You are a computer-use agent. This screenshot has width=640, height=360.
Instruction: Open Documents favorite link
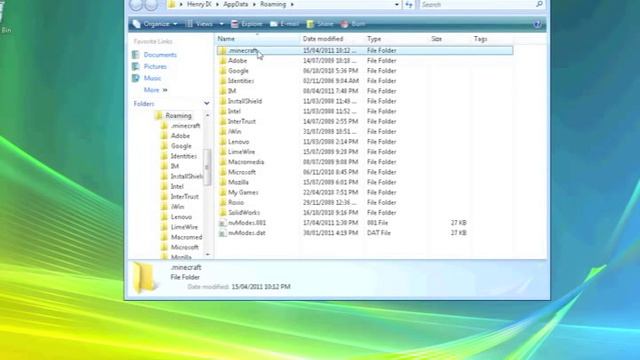coord(160,55)
